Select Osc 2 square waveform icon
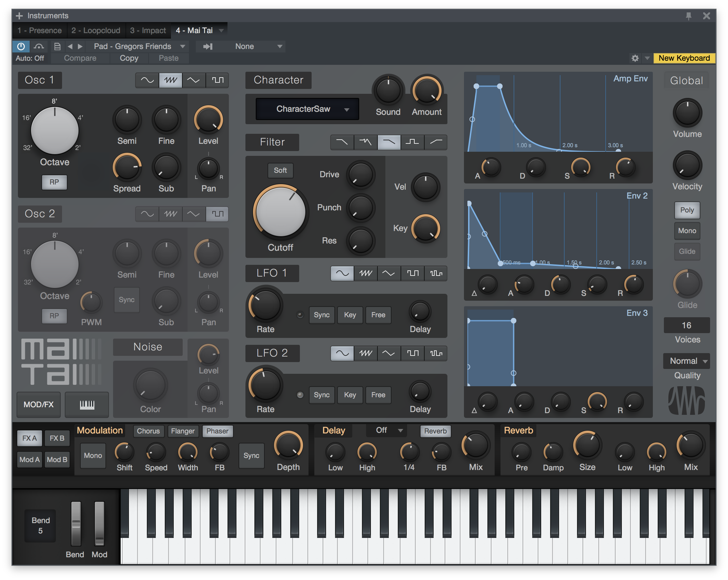Image resolution: width=728 pixels, height=580 pixels. [217, 214]
